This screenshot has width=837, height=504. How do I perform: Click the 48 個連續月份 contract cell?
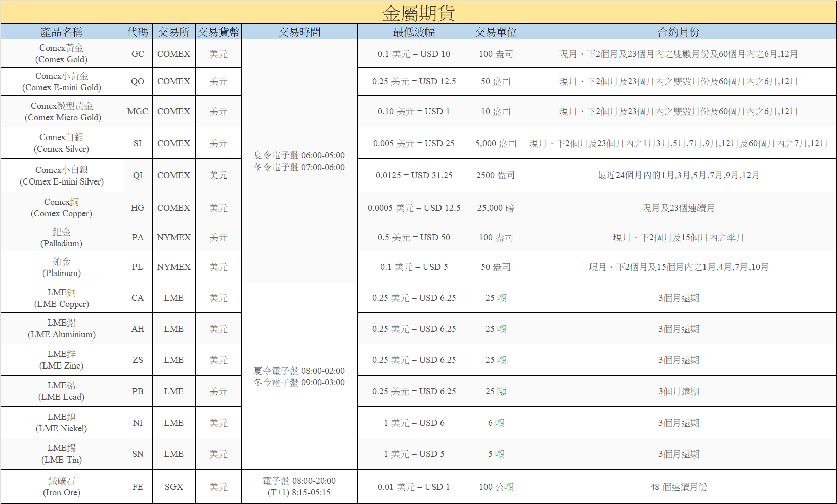coord(679,487)
